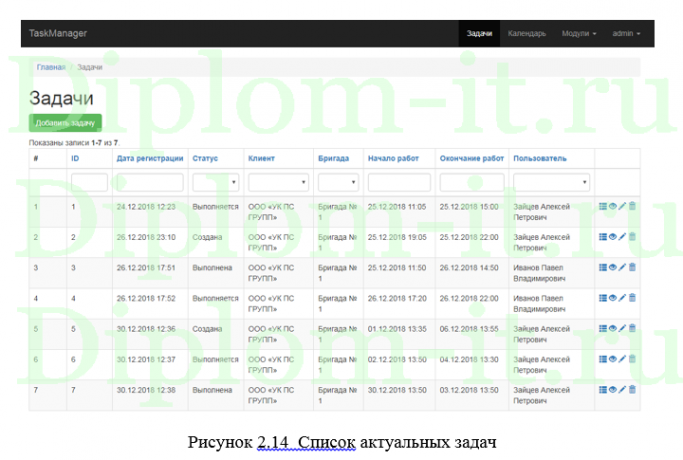Expand the Модули menu in navbar
Screen dimensions: 683x460
click(579, 34)
